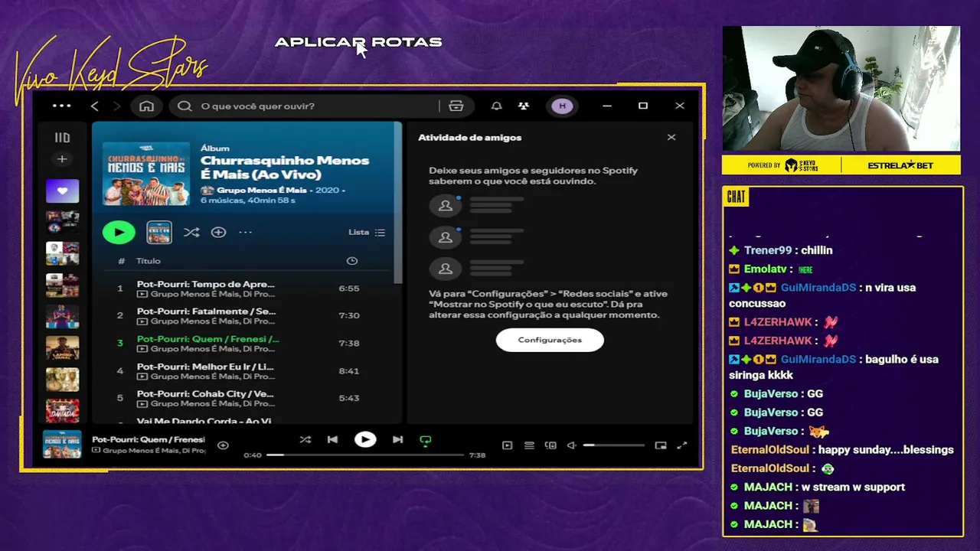Screen dimensions: 980x551
Task: Open the profile avatar 'H' menu
Action: click(x=563, y=106)
